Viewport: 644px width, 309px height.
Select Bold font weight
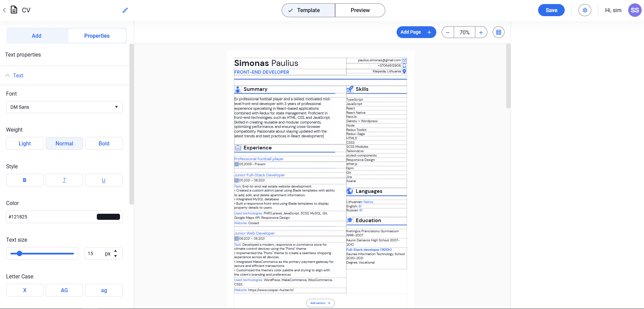104,143
